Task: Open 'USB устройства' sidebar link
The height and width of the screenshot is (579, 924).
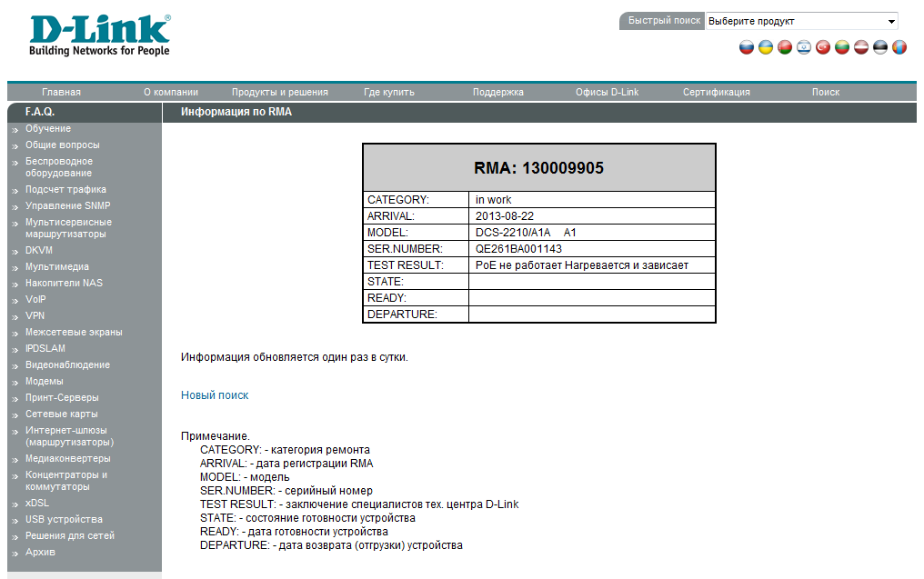Action: click(x=64, y=520)
